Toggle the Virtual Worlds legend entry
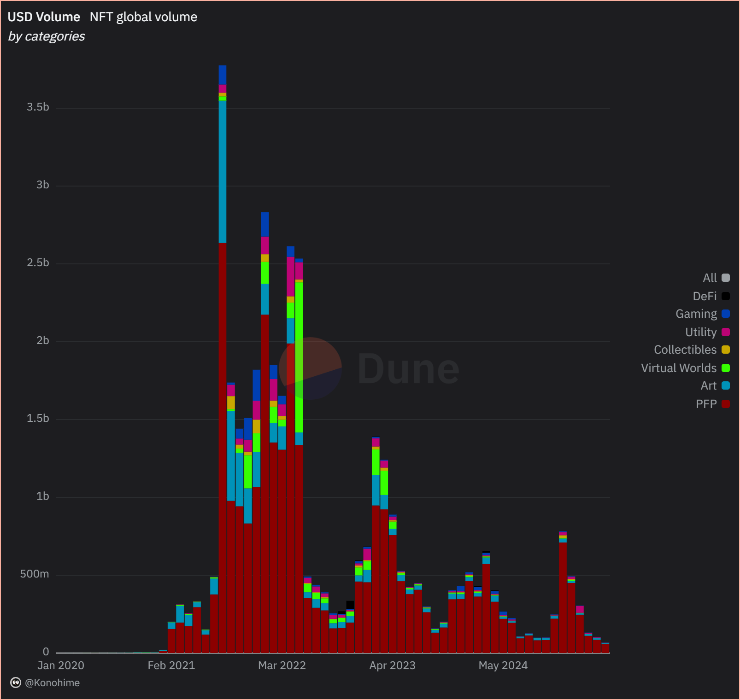 (x=678, y=368)
